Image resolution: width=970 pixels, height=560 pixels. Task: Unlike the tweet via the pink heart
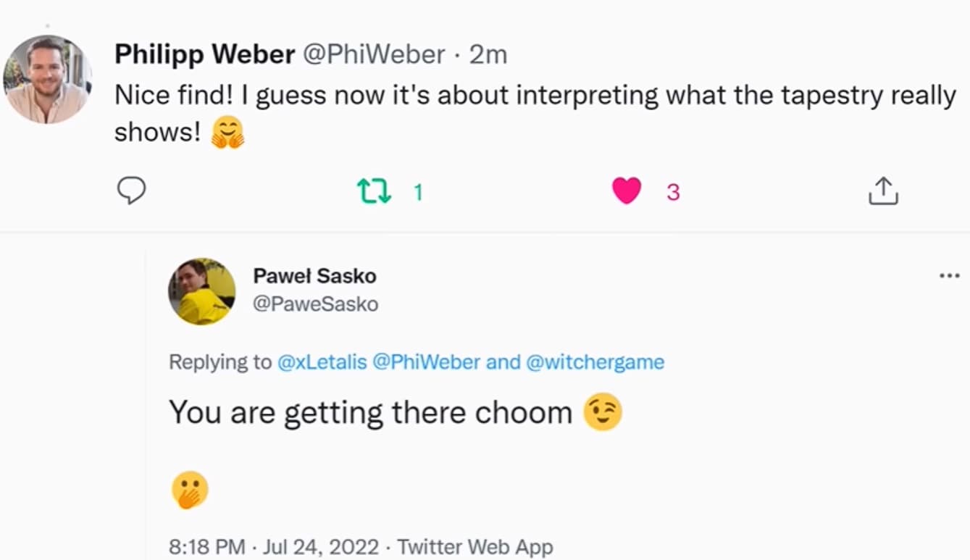[626, 191]
